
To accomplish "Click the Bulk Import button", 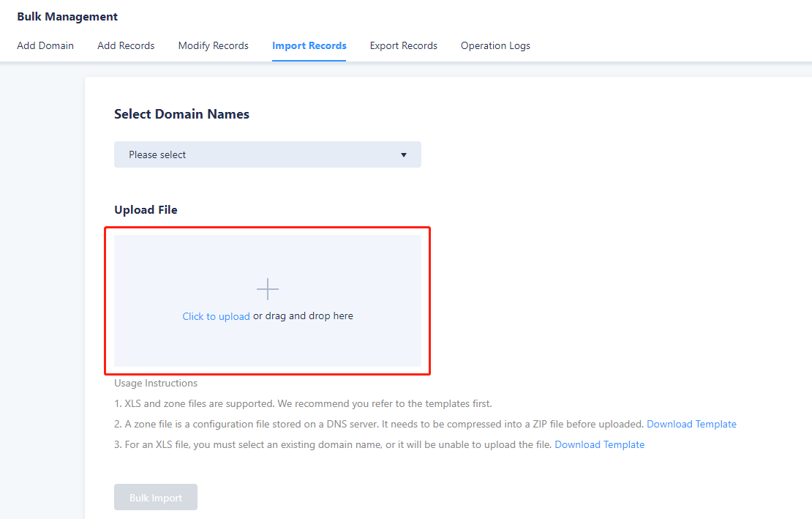I will pyautogui.click(x=156, y=497).
